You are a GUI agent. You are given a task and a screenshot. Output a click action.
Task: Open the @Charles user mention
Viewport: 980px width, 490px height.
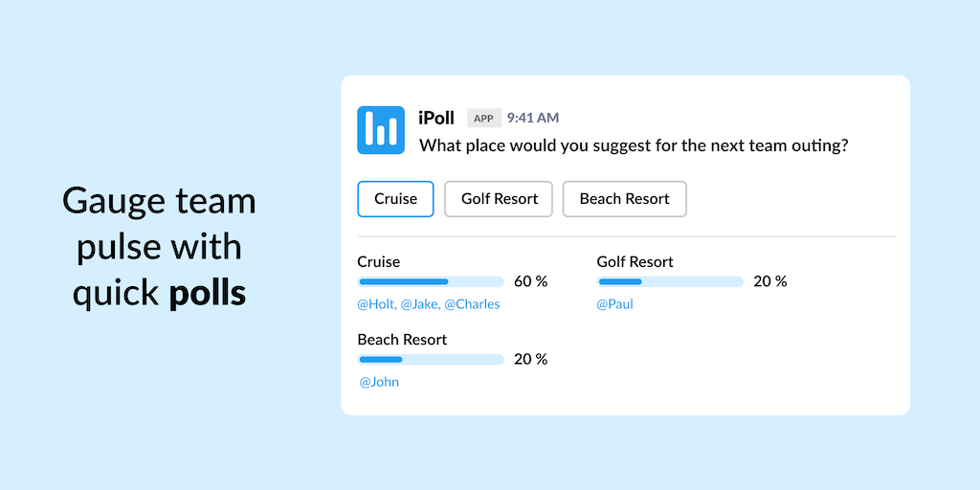[x=472, y=304]
